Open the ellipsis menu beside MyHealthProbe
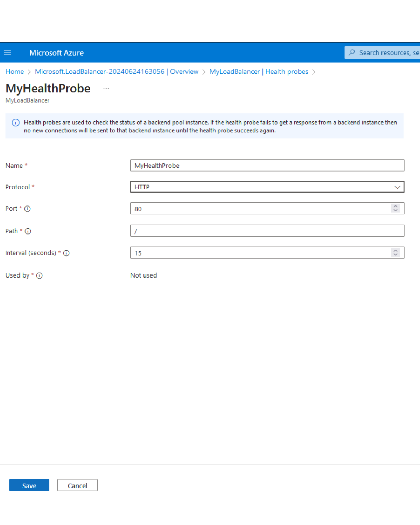420x525 pixels. point(106,89)
